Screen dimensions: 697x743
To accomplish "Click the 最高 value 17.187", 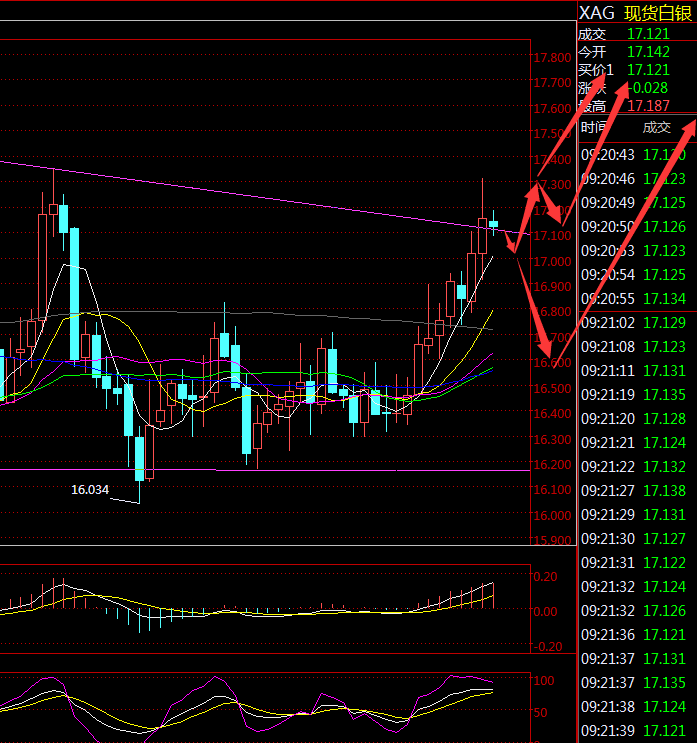I will pos(648,105).
